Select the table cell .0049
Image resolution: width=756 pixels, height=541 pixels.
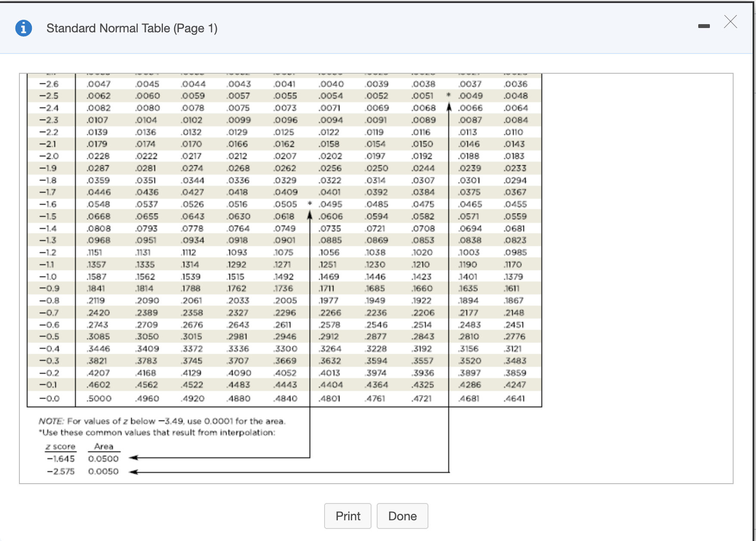point(470,96)
